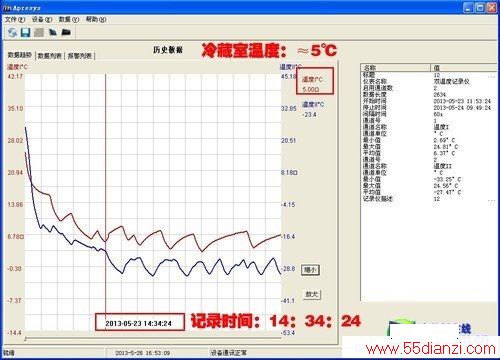The width and height of the screenshot is (500, 360).
Task: Click the refresh/sync toolbar icon
Action: coord(12,32)
